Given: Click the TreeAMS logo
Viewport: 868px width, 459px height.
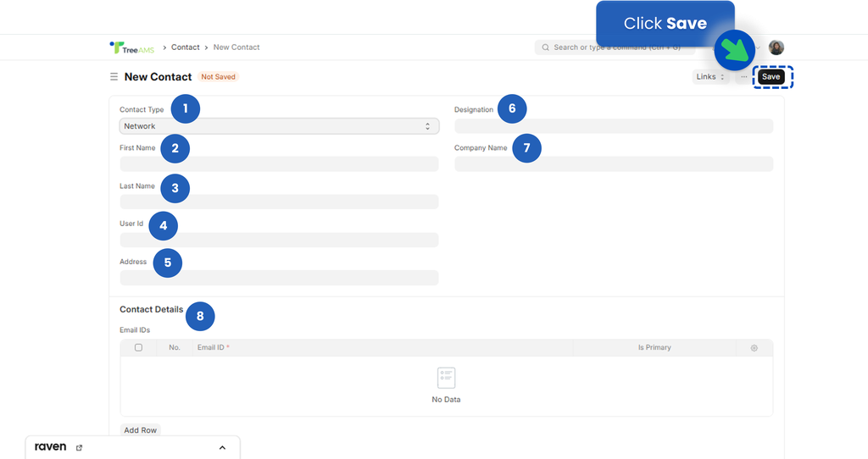Looking at the screenshot, I should click(x=131, y=47).
